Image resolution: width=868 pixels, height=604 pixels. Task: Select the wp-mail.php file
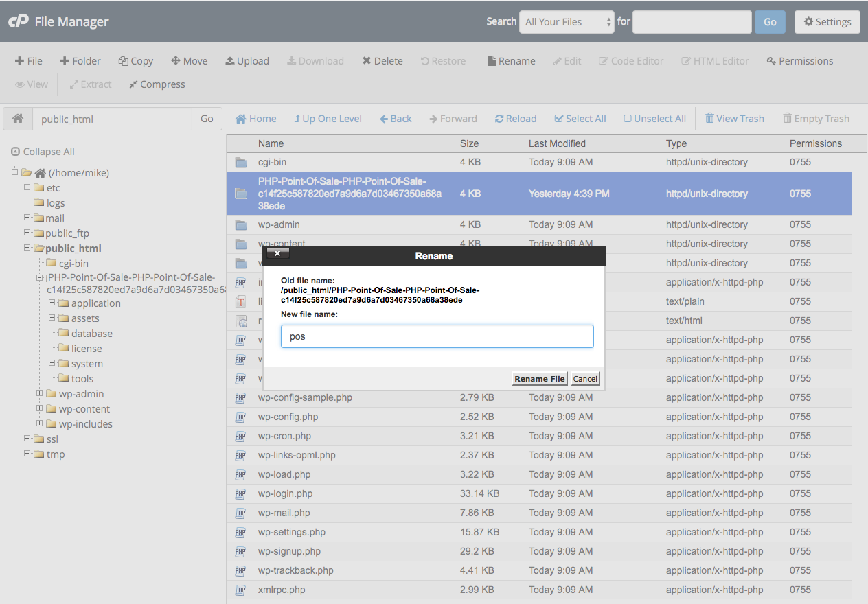coord(284,513)
